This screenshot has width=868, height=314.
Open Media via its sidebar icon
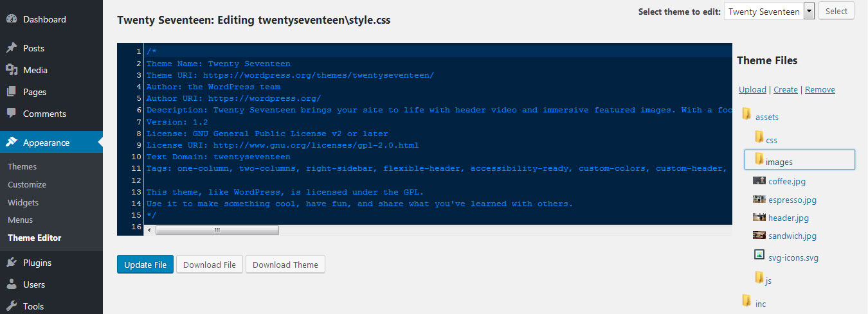click(x=12, y=70)
